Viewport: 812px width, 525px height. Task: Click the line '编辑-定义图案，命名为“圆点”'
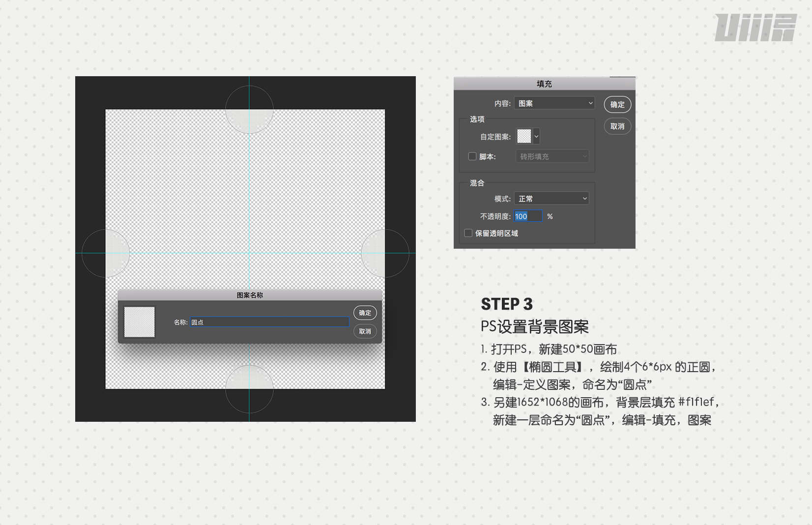573,385
